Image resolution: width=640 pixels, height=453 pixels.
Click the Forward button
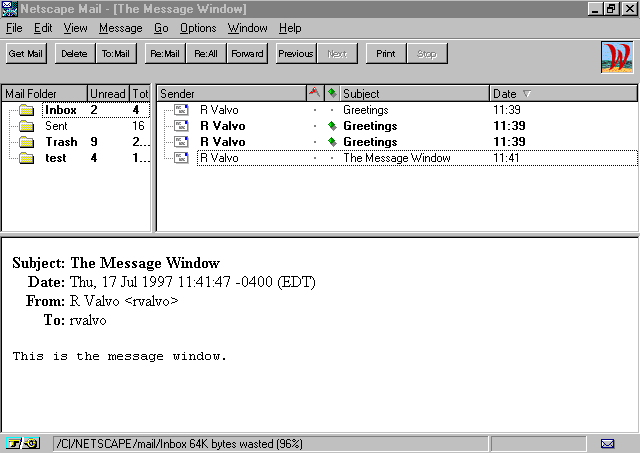pyautogui.click(x=247, y=53)
